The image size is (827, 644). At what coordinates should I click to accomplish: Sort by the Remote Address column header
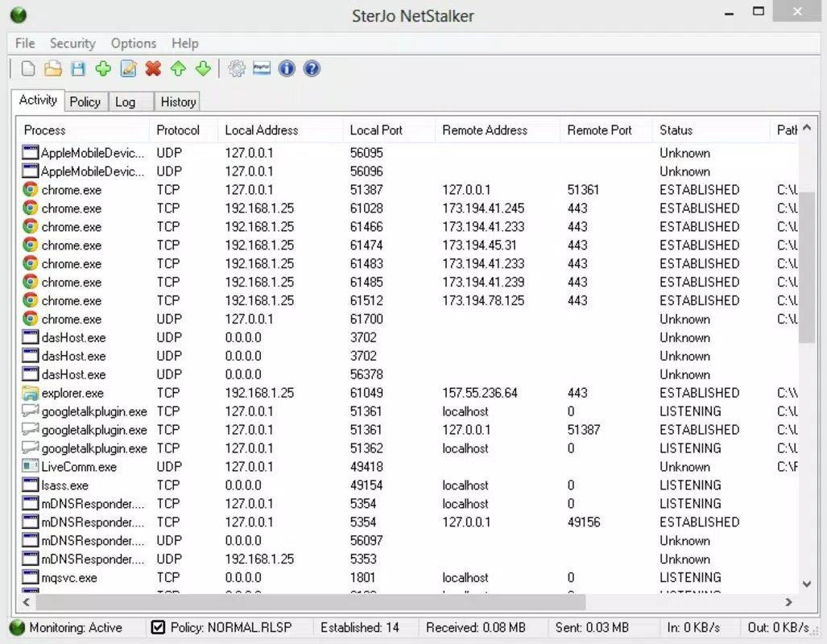pyautogui.click(x=498, y=130)
